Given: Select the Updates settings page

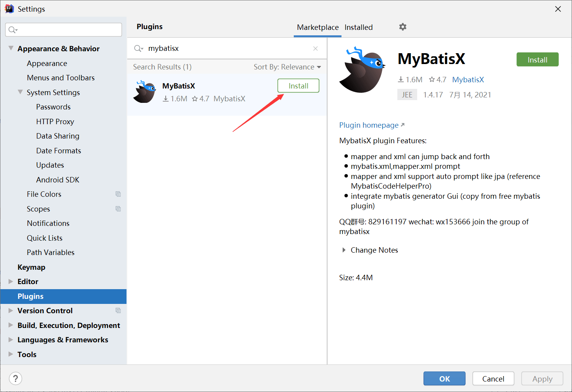Looking at the screenshot, I should (50, 165).
